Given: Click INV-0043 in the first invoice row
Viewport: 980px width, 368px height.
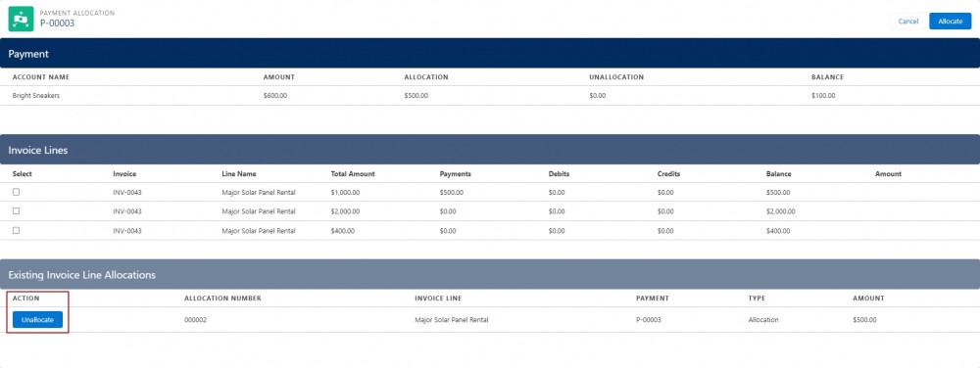Looking at the screenshot, I should 127,192.
